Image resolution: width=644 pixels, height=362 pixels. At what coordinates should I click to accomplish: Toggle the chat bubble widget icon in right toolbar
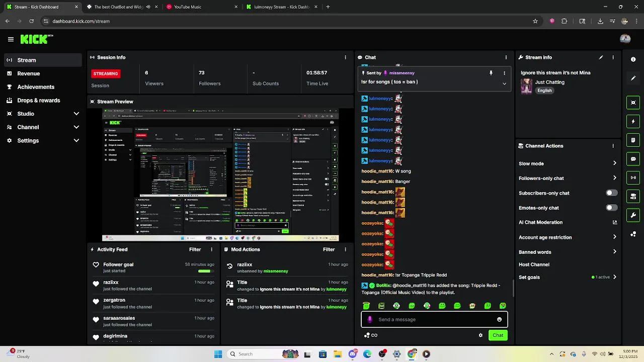coord(633,159)
